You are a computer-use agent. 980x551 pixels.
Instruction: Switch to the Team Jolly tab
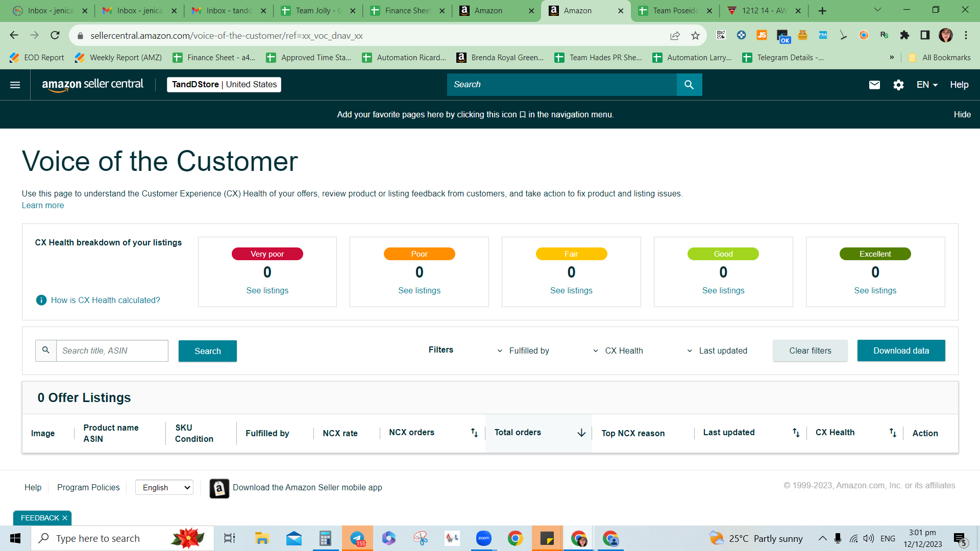(317, 11)
